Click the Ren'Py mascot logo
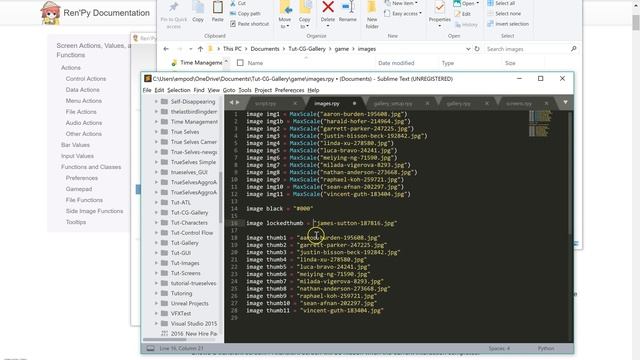640x360 pixels. tap(50, 13)
